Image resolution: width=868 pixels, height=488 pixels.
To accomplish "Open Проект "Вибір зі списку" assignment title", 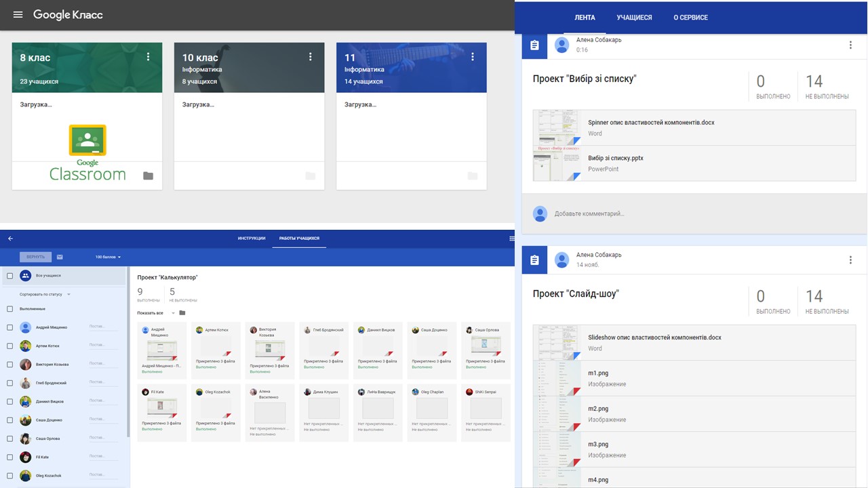I will [585, 79].
